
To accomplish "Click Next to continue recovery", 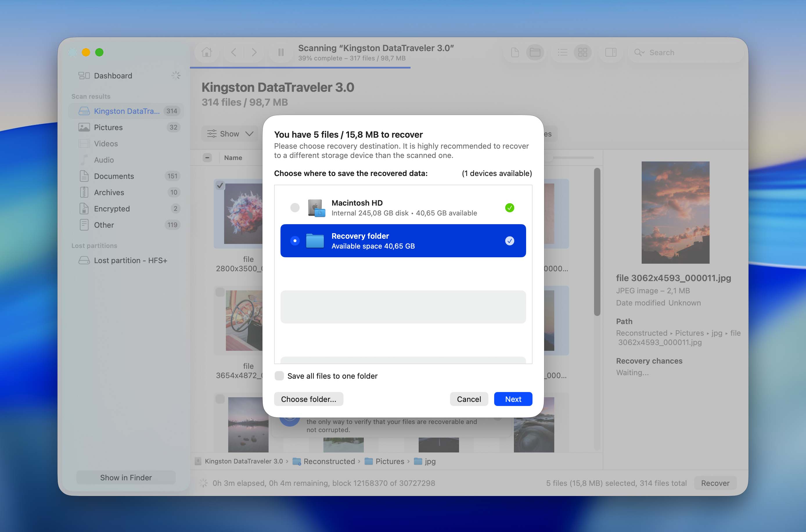I will [x=513, y=399].
